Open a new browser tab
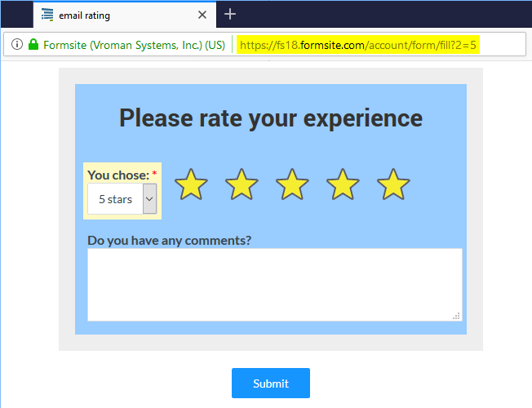Image resolution: width=532 pixels, height=408 pixels. tap(230, 14)
